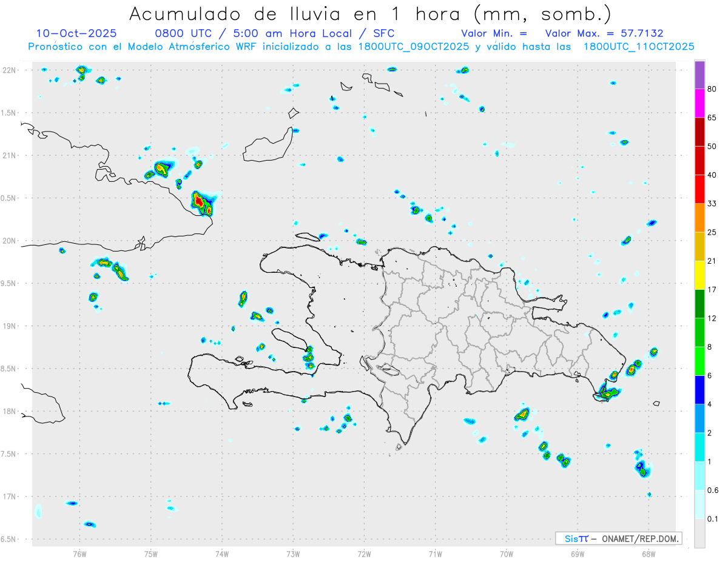
Task: Click the '0800 UTC / 5:00 am Hora Local / SFC' text
Action: coord(275,33)
